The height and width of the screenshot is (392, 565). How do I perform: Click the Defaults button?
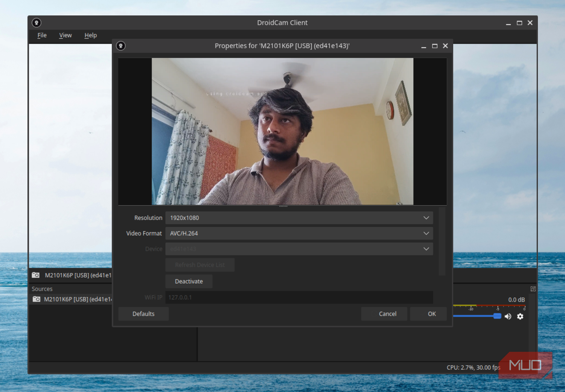coord(143,314)
